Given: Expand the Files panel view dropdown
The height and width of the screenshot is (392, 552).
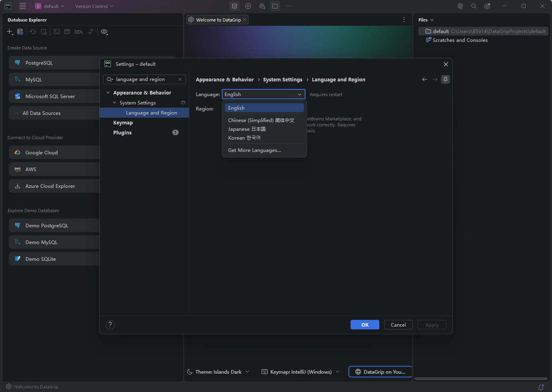Looking at the screenshot, I should (432, 20).
